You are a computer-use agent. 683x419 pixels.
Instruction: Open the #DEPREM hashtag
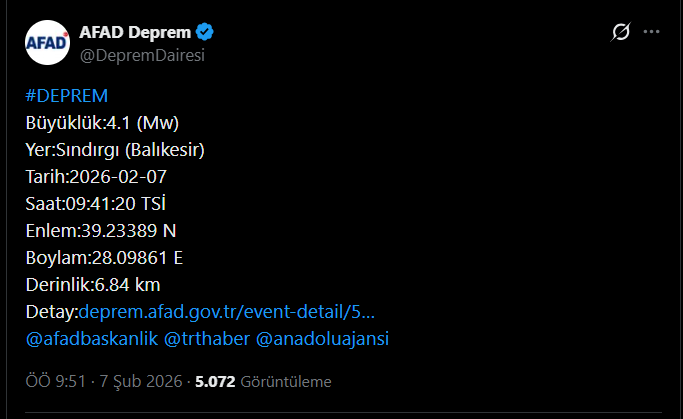click(66, 95)
